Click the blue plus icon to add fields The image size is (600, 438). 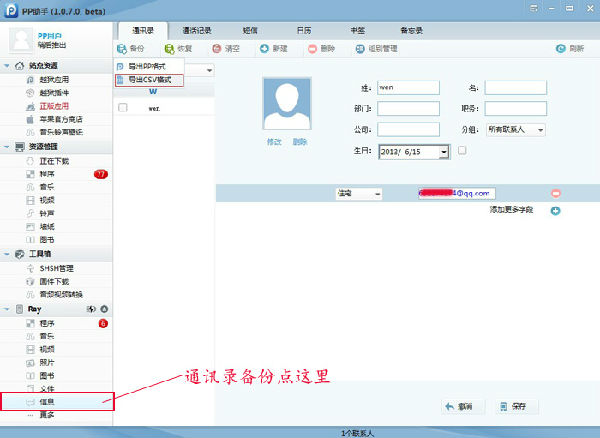556,211
